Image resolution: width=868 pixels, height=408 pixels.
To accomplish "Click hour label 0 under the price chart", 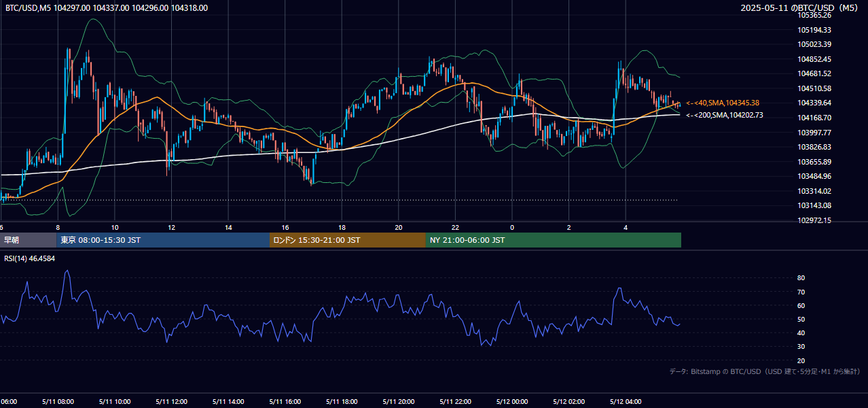I will coord(512,227).
